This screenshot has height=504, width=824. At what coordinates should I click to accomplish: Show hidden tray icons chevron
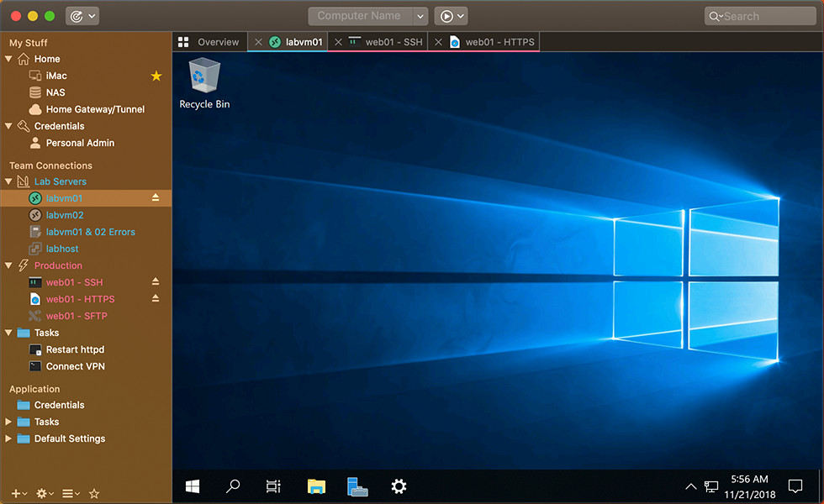coord(691,486)
